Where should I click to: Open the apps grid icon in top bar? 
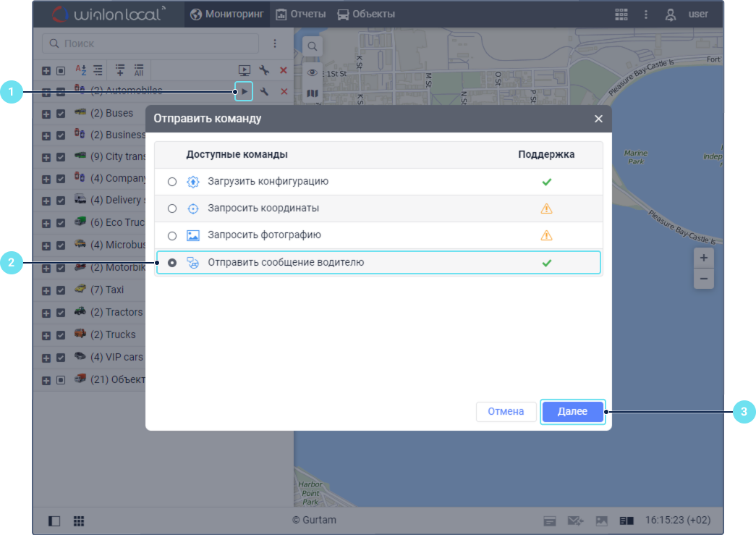coord(621,14)
